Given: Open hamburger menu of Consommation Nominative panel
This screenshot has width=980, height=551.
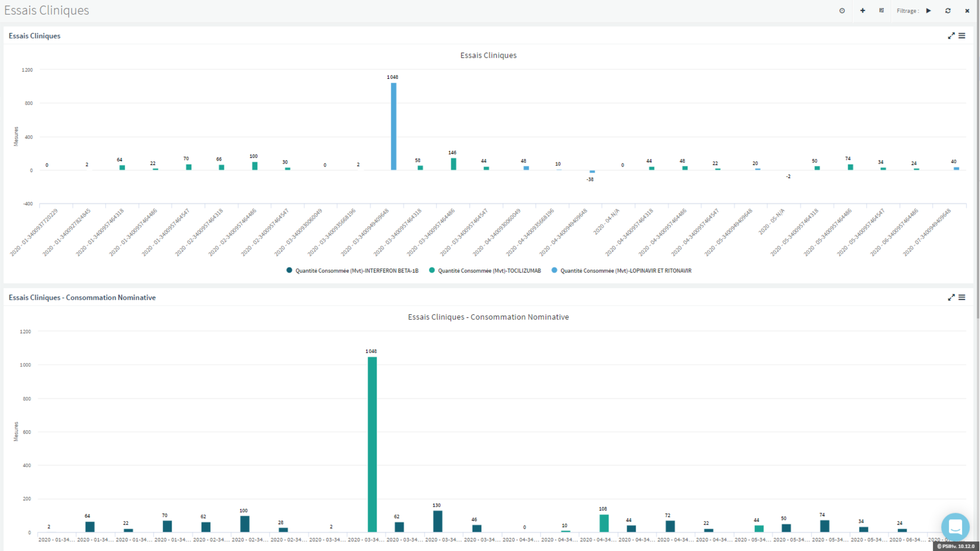Looking at the screenshot, I should pos(962,297).
